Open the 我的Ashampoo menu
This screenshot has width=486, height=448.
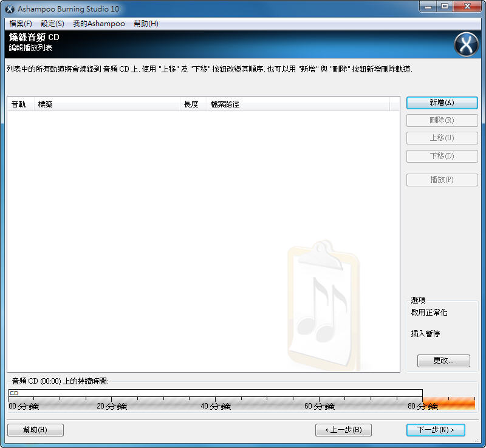click(x=99, y=24)
